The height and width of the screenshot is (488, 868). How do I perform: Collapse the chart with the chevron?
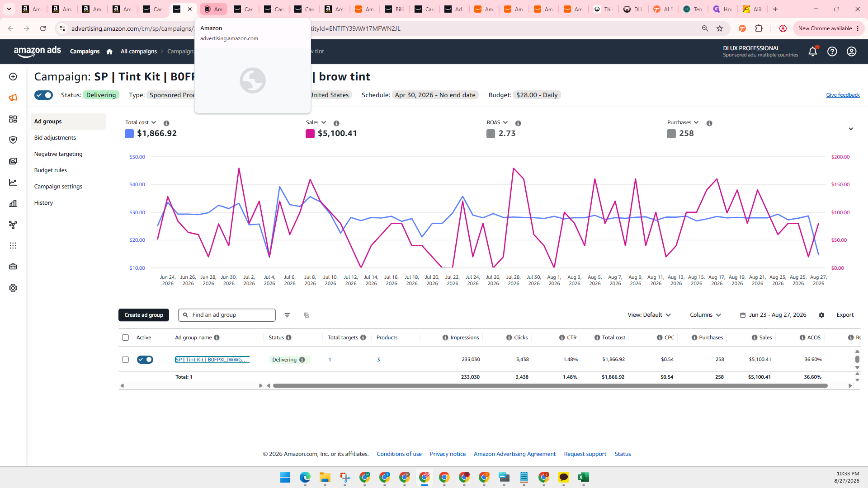[x=851, y=129]
